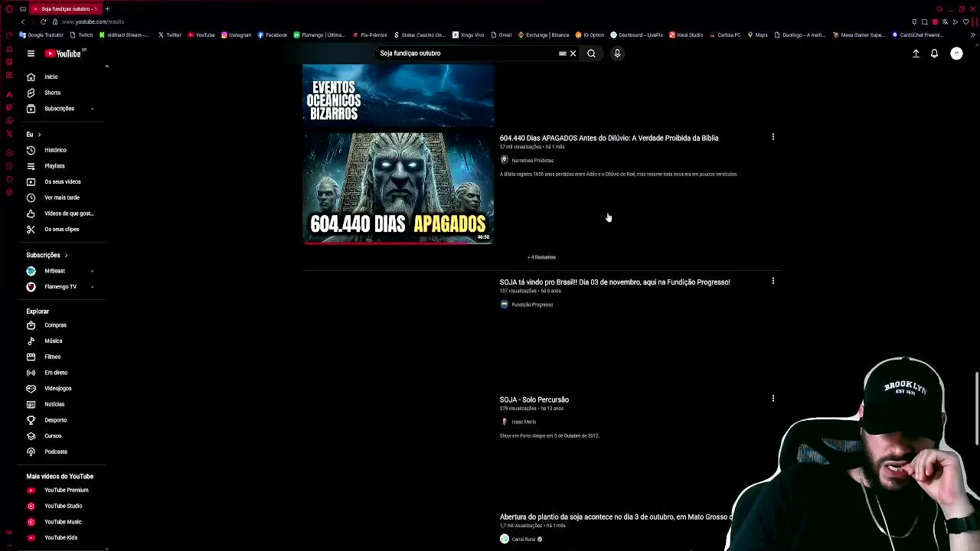Go back with the browser back arrow
The width and height of the screenshot is (980, 551).
click(23, 21)
